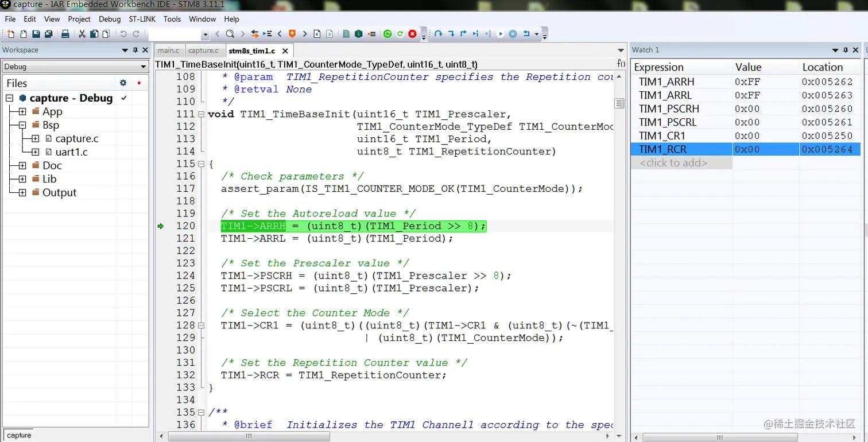Toggle a bookmark with the orange bookmark icon

[292, 34]
